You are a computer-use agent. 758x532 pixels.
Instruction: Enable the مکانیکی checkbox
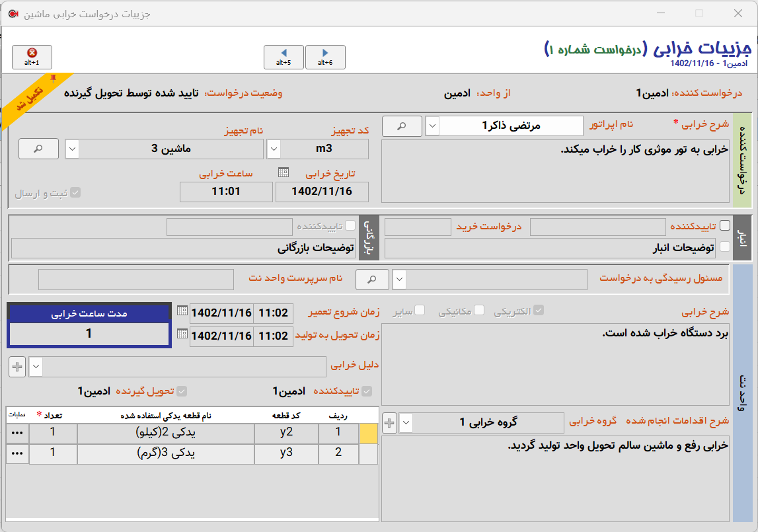coord(480,309)
